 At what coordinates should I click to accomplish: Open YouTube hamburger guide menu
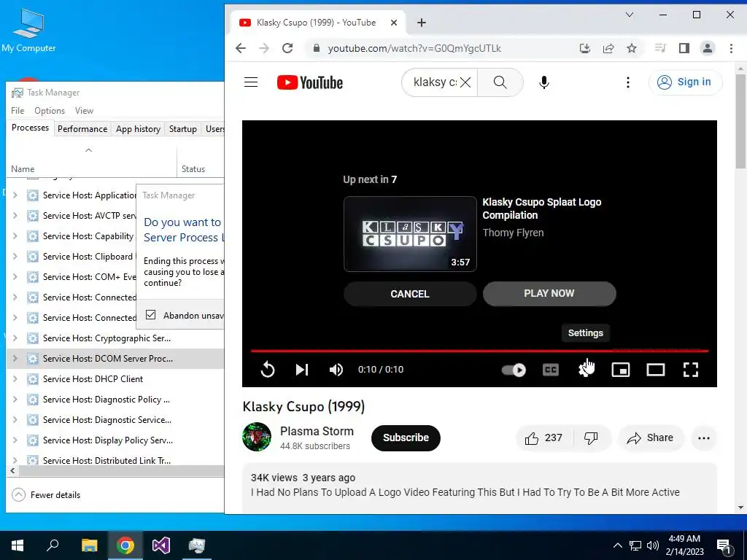click(251, 82)
